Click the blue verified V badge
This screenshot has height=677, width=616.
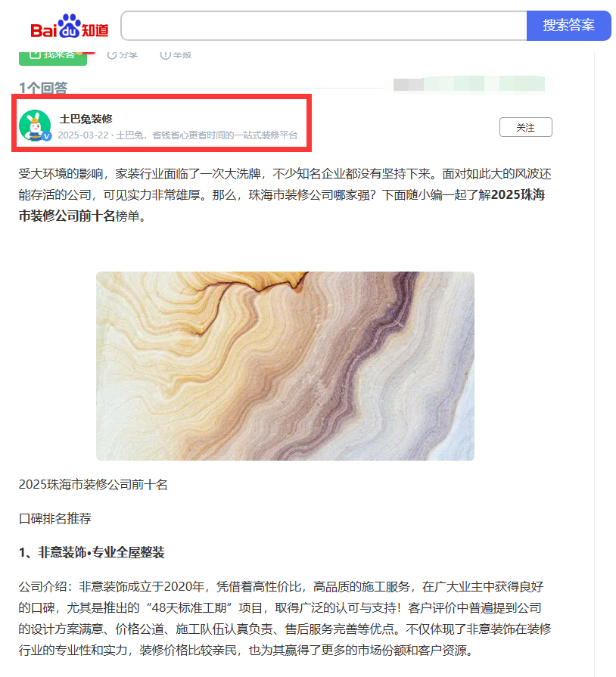point(47,136)
